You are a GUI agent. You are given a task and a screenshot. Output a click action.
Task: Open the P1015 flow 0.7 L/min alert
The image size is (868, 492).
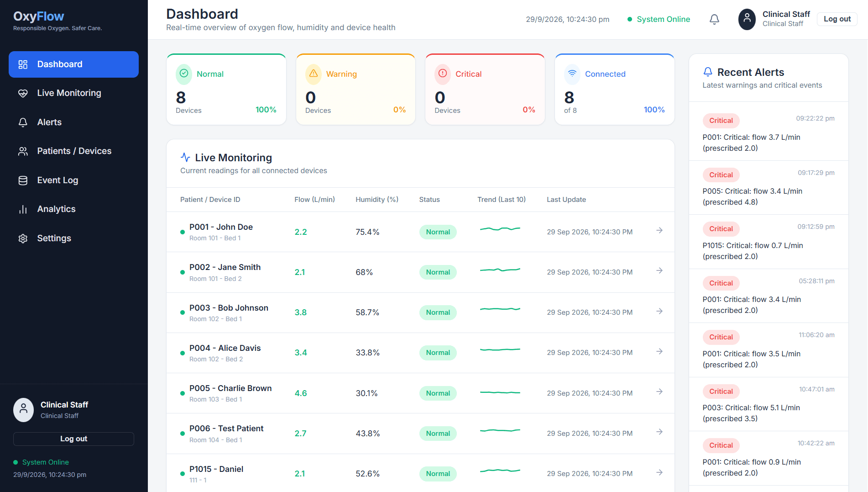coord(769,242)
